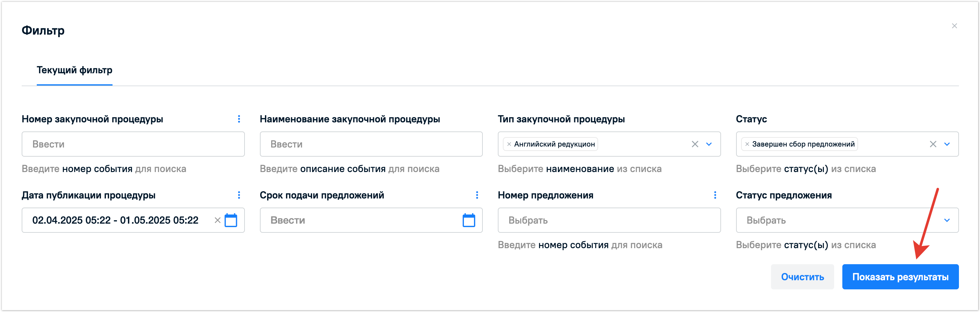
Task: Open calendar for Срок подачи предложений
Action: pyautogui.click(x=469, y=220)
